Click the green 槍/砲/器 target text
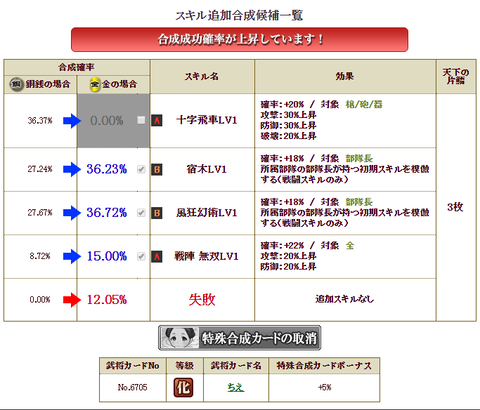The width and height of the screenshot is (480, 410). [x=364, y=104]
